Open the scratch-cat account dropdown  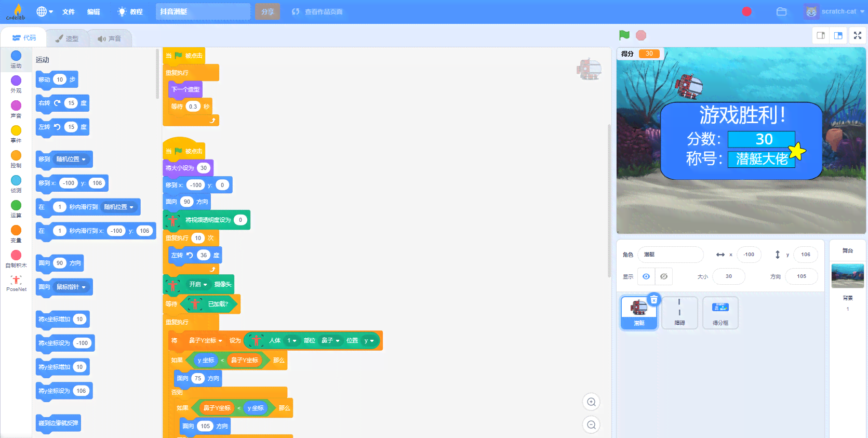(x=834, y=11)
